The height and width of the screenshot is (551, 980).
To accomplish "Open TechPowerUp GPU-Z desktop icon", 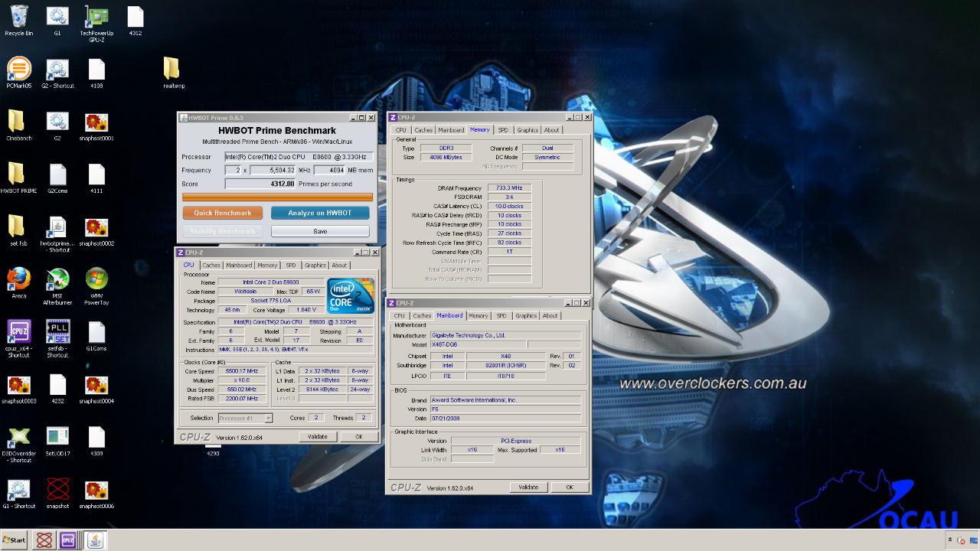I will (96, 23).
